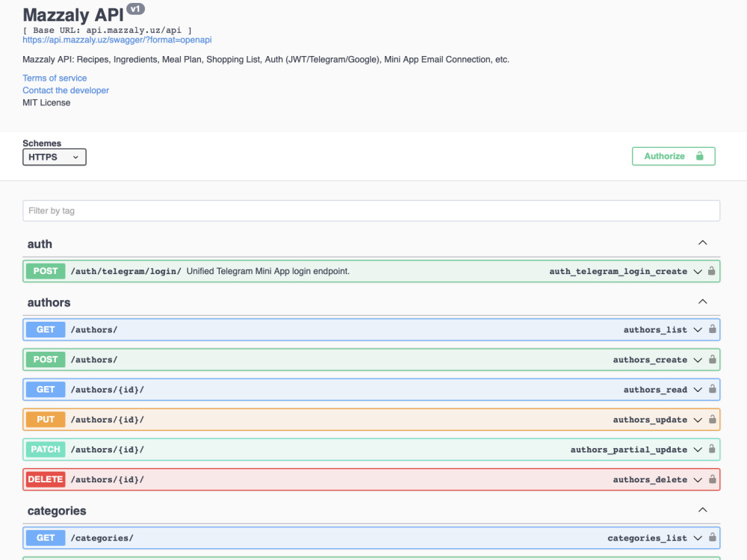Click the authors_delete operation id
The width and height of the screenshot is (747, 560).
[650, 479]
